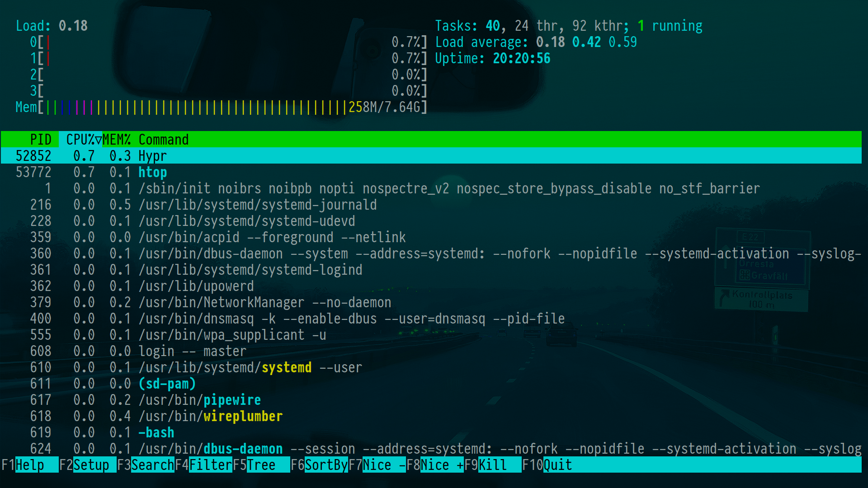Activate F3 Search in htop
Viewport: 868px width, 488px height.
[146, 465]
